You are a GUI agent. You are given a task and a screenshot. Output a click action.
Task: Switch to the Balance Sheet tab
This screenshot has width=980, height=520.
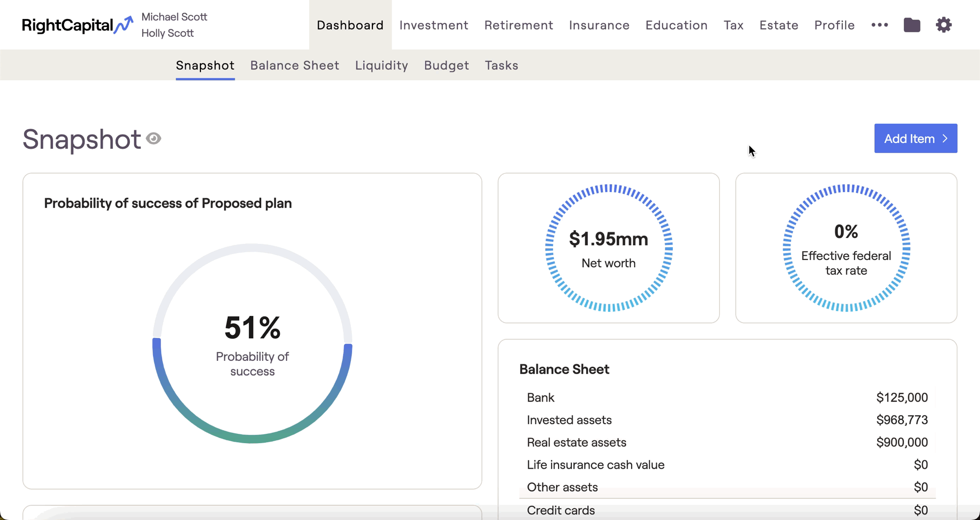click(294, 65)
